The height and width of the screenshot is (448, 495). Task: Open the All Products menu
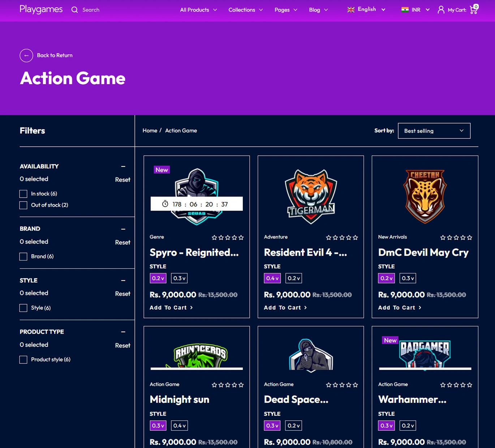[x=198, y=10]
